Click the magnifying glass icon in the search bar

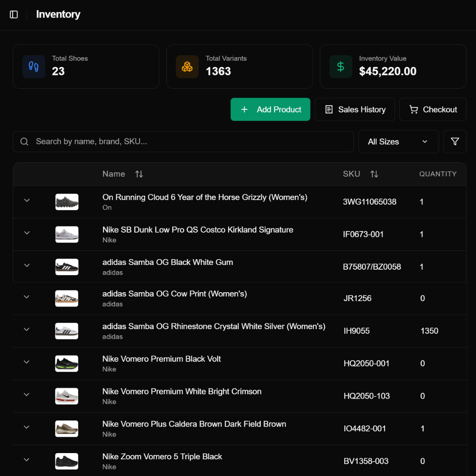(x=24, y=141)
